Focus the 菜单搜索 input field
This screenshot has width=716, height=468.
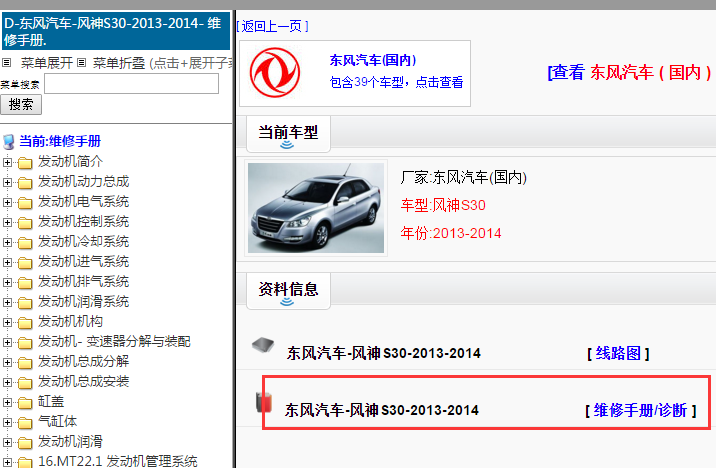pos(132,84)
